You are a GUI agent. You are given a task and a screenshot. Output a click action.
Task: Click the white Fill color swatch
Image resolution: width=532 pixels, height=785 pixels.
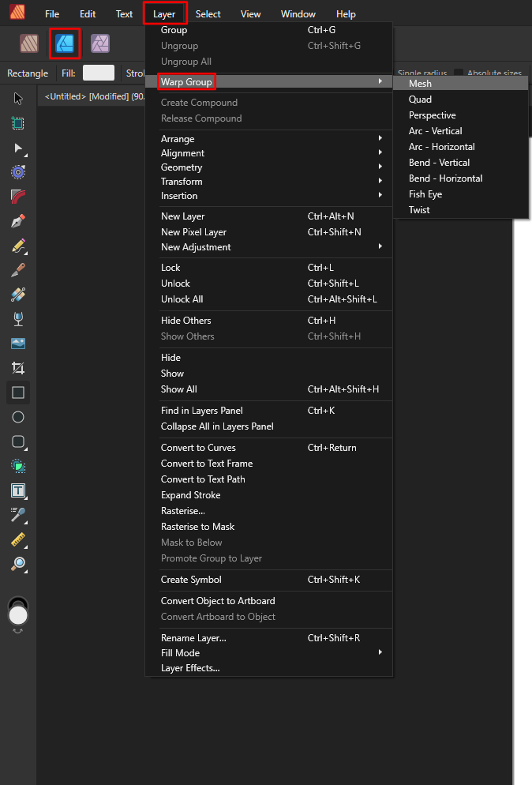point(98,73)
